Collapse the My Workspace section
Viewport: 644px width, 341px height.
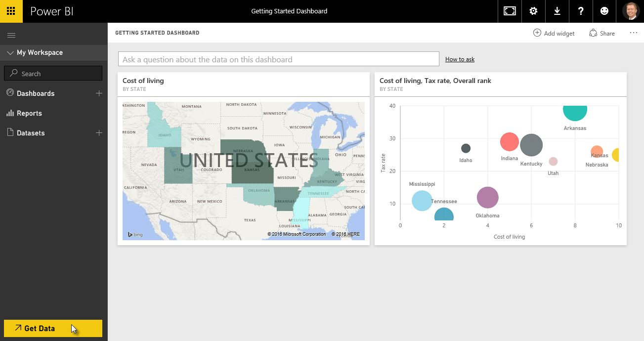[10, 53]
